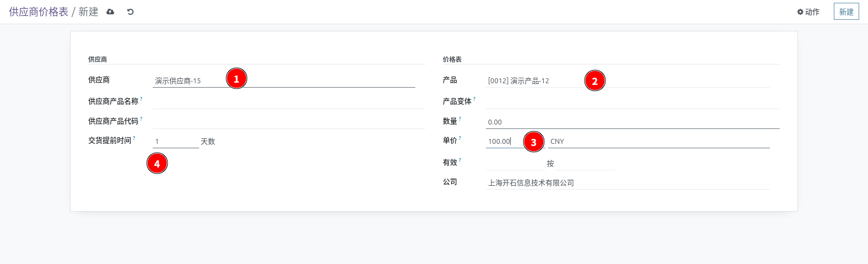
Task: Select the 供应商 field with 演示供应商-15
Action: tap(283, 80)
